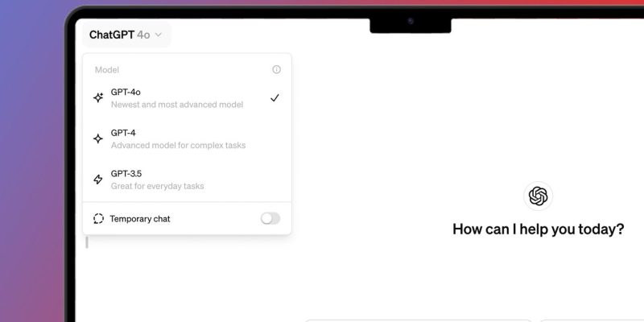The width and height of the screenshot is (644, 322).
Task: Click the info icon in Model header
Action: [276, 70]
